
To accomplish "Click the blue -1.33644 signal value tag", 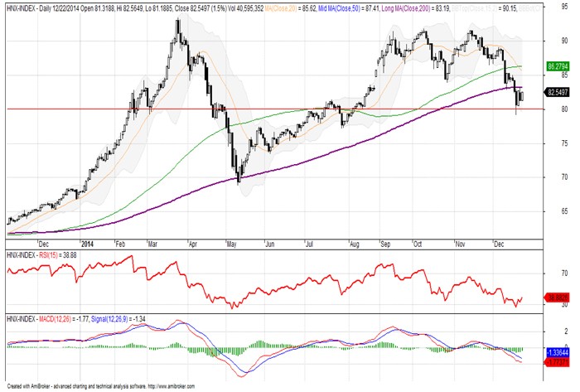I will pos(557,351).
